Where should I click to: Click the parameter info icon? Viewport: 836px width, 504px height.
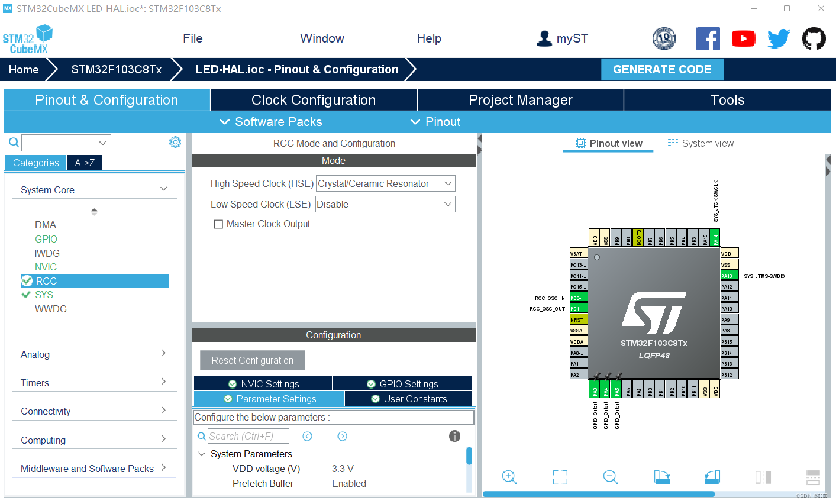point(454,436)
